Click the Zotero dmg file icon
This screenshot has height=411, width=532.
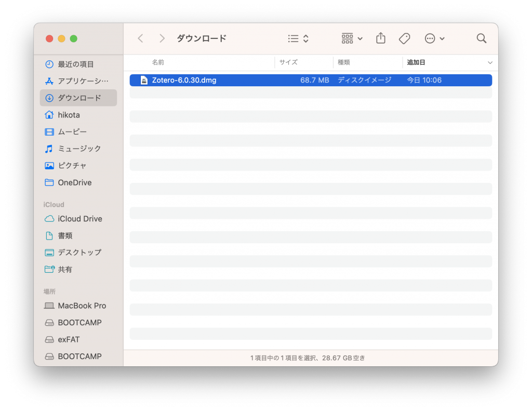click(144, 81)
